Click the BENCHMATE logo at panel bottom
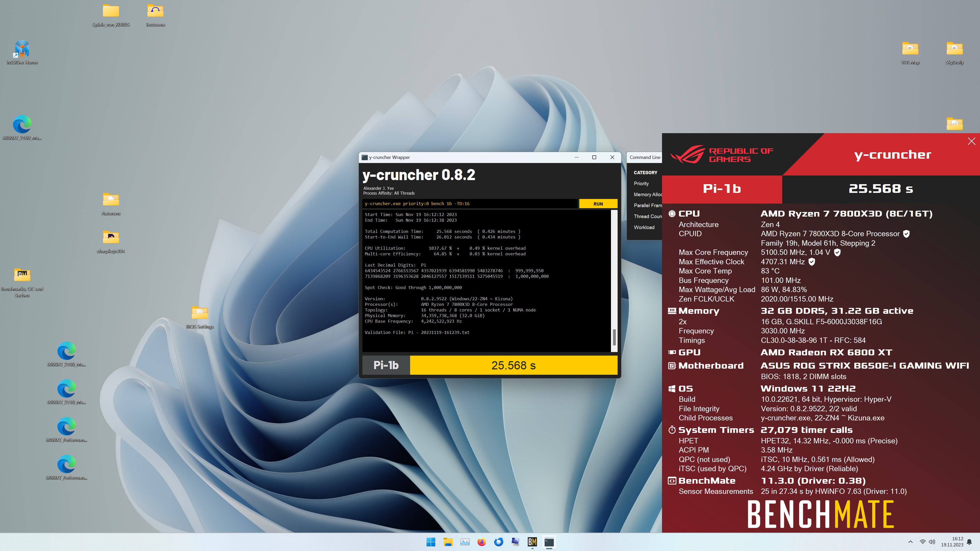Screen dimensions: 980x551 [820, 514]
